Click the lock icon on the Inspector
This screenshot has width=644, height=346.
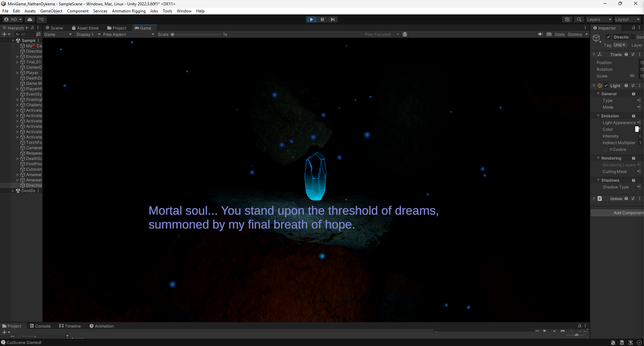pos(633,28)
